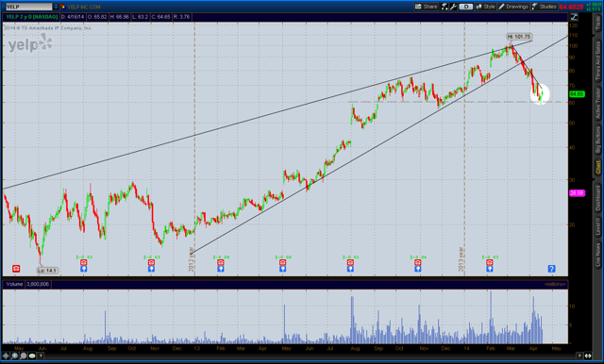Open the quick studies beaker icon
This screenshot has height=364, width=604.
445,7
